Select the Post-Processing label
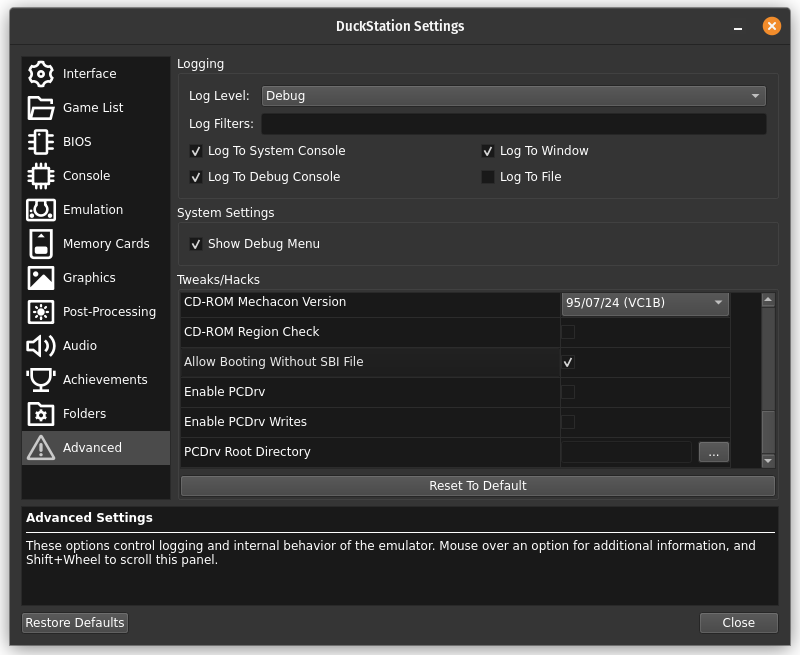The image size is (800, 655). 109,312
